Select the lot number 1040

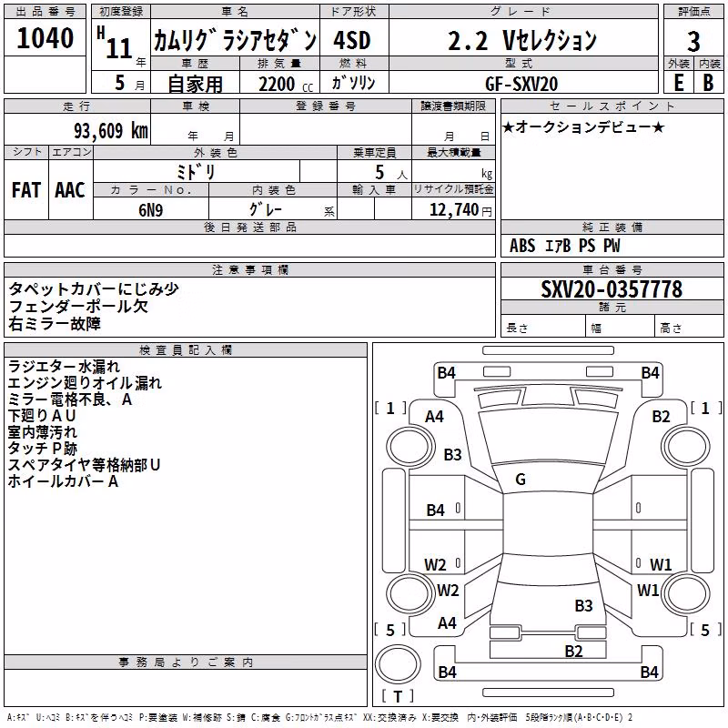pyautogui.click(x=45, y=38)
